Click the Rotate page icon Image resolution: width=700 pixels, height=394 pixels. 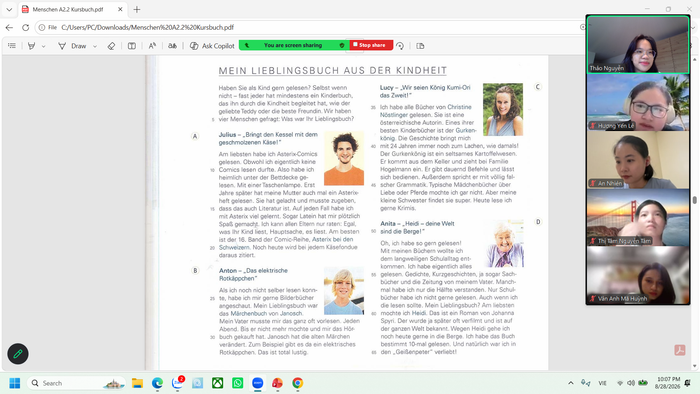(x=400, y=46)
